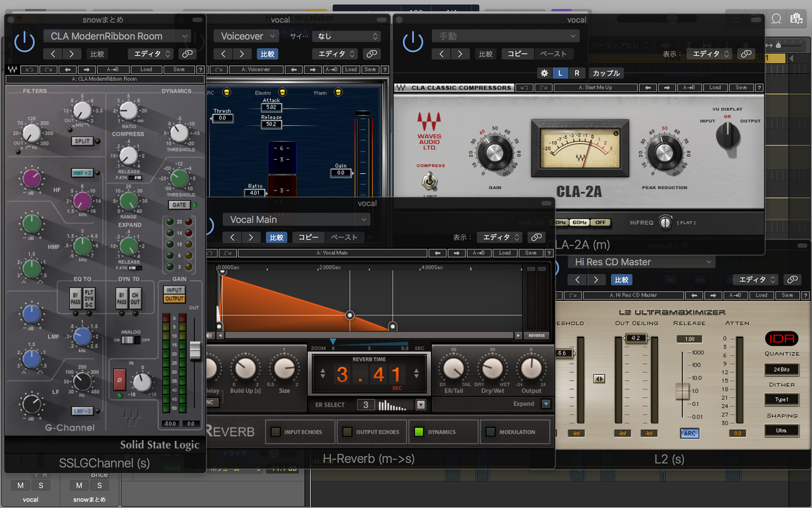812x508 pixels.
Task: Click Load in the L2 Waves toolbar
Action: (x=761, y=295)
